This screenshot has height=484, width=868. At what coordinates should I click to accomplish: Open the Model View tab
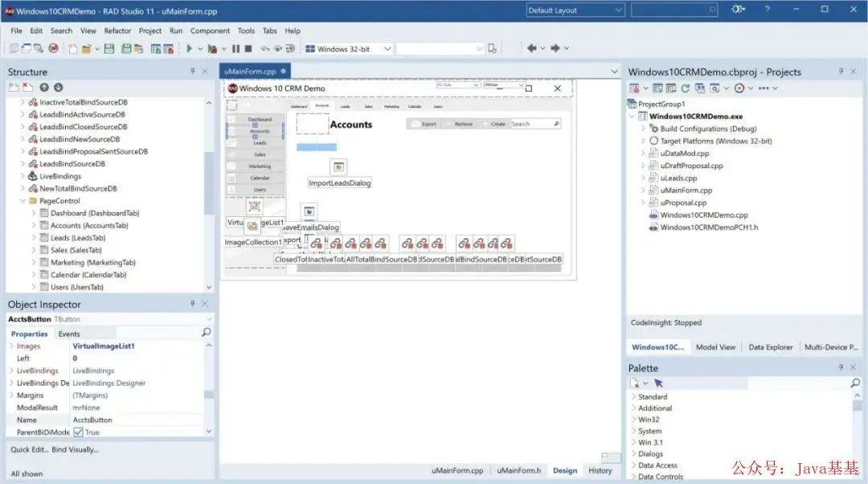click(716, 347)
